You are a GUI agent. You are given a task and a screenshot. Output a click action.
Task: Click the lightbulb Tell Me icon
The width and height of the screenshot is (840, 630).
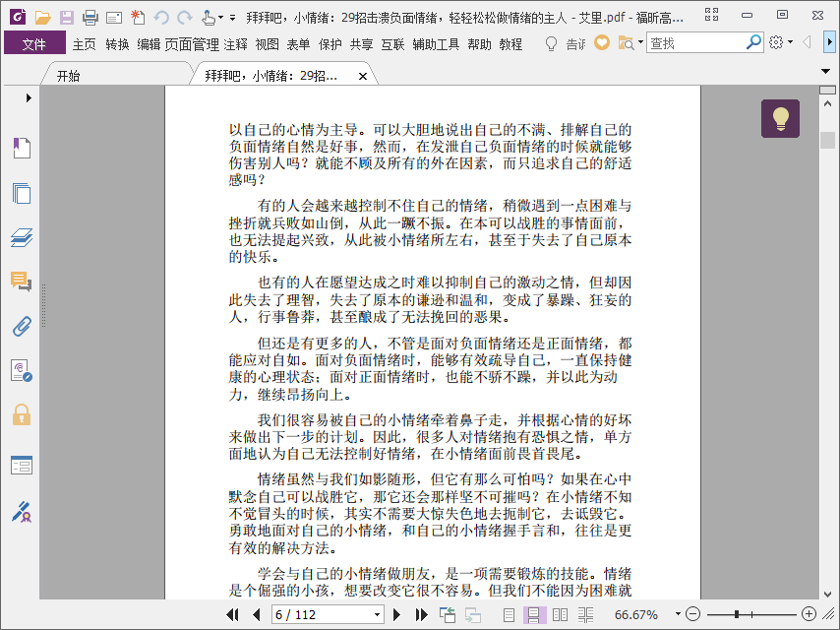[551, 43]
